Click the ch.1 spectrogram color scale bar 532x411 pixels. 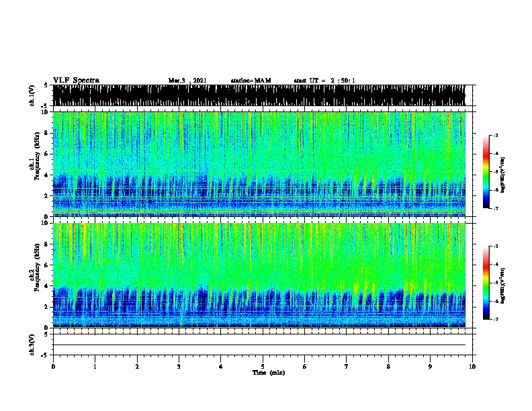[x=486, y=172]
